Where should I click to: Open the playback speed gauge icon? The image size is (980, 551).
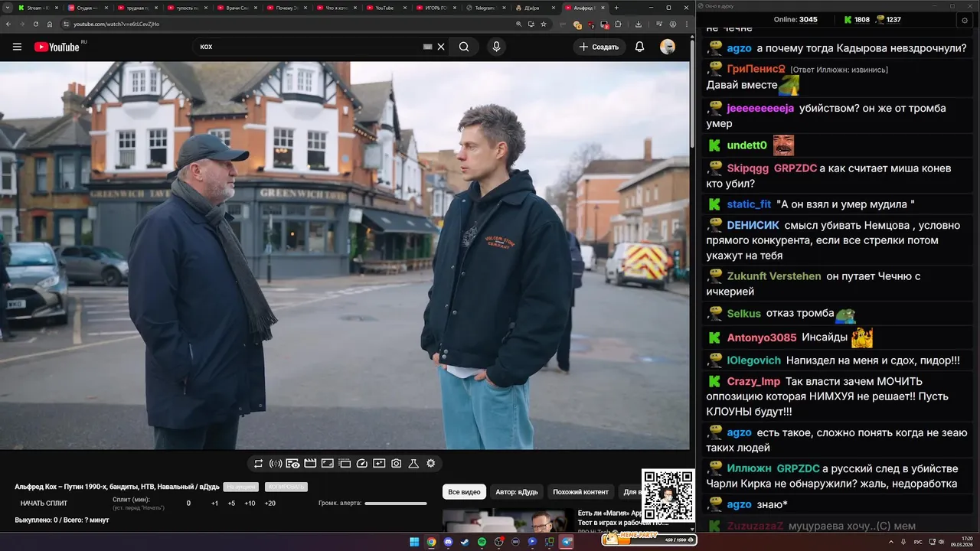[362, 463]
